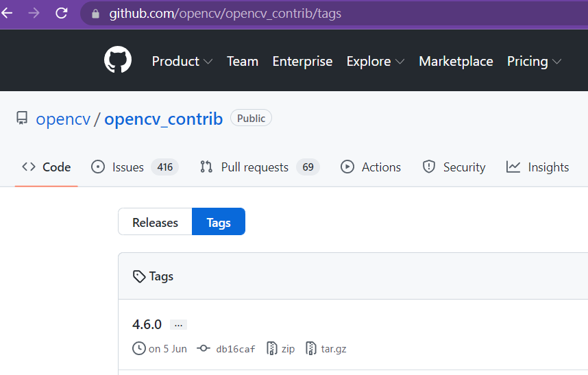Open the 4.6.0 tag link
Screen dimensions: 588x375
coord(147,324)
